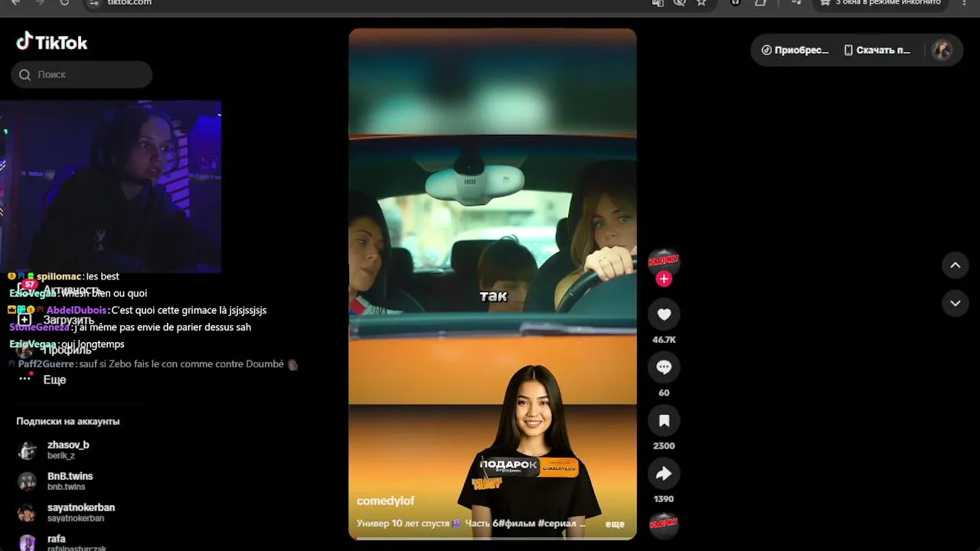Open the video comments bubble
Image resolution: width=980 pixels, height=551 pixels.
(x=664, y=367)
